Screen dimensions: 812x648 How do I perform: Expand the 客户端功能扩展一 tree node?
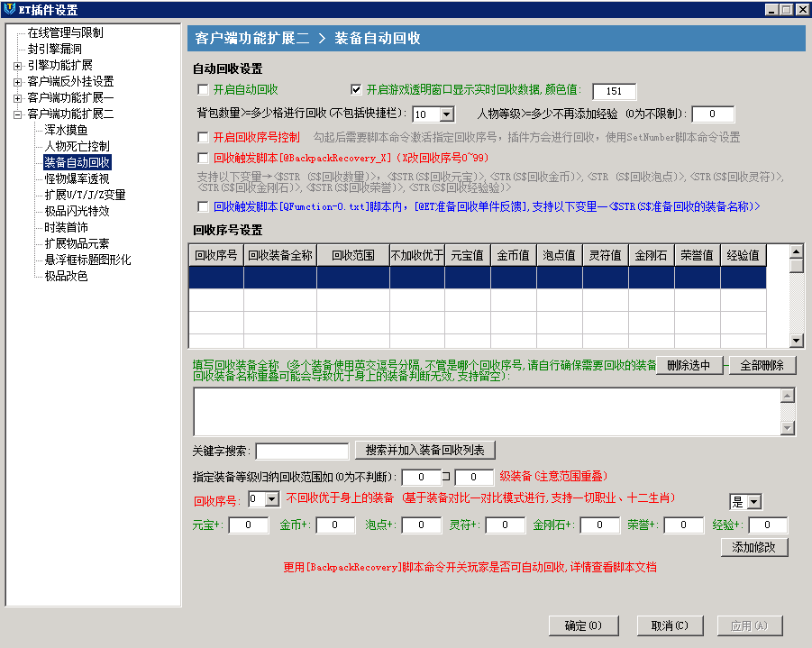[18, 98]
